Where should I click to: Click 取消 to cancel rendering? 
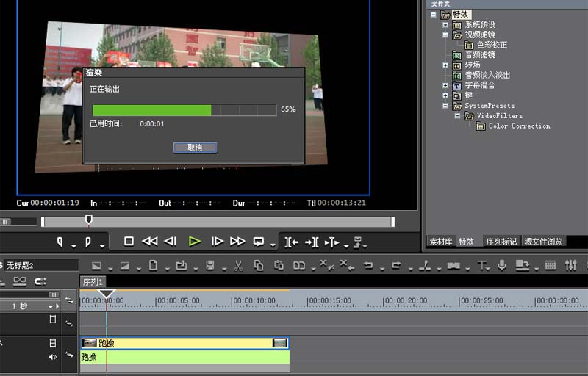195,148
